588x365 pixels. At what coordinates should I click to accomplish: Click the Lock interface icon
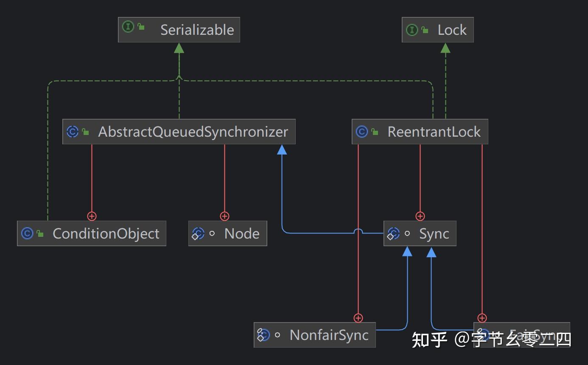(x=412, y=30)
